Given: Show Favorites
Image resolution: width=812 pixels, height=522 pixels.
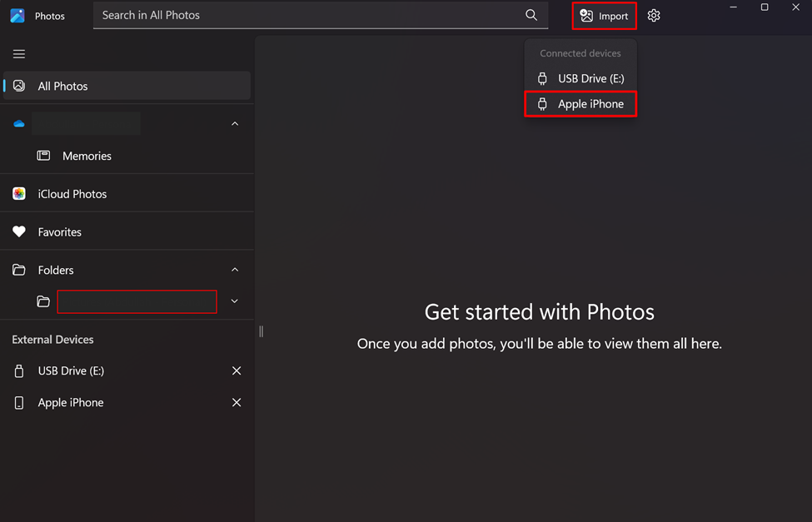Looking at the screenshot, I should pyautogui.click(x=127, y=231).
